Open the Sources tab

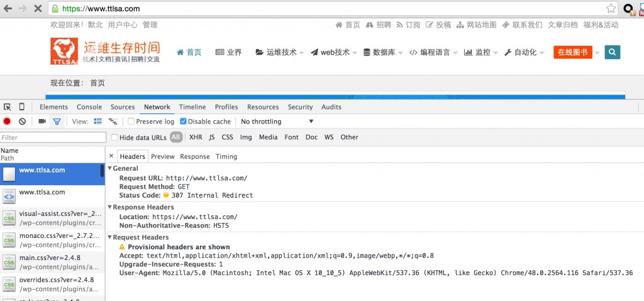(x=123, y=107)
